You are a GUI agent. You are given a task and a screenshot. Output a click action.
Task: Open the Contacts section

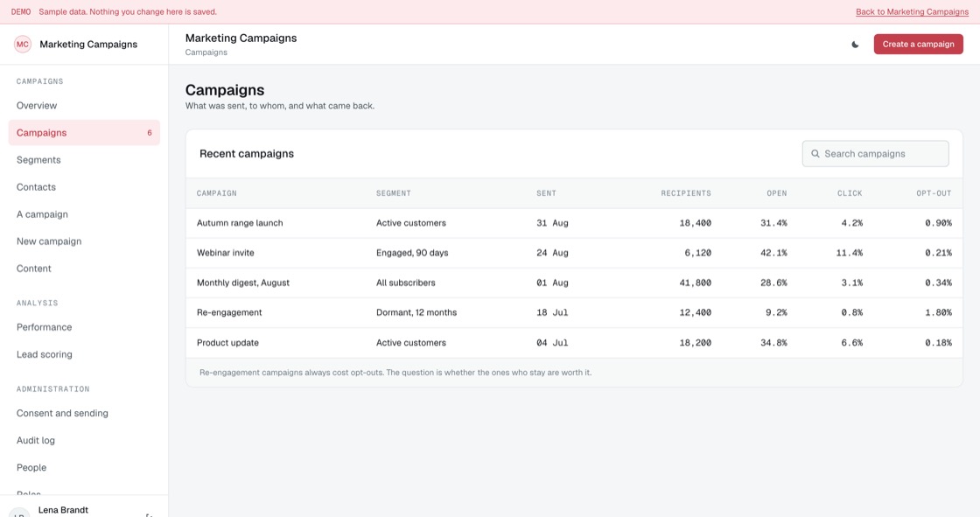click(x=84, y=187)
